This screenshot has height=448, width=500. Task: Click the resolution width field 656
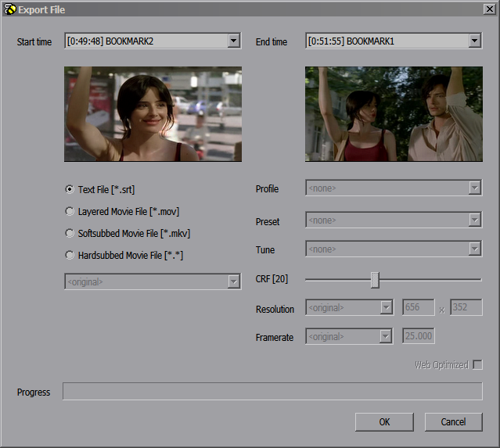(x=419, y=307)
